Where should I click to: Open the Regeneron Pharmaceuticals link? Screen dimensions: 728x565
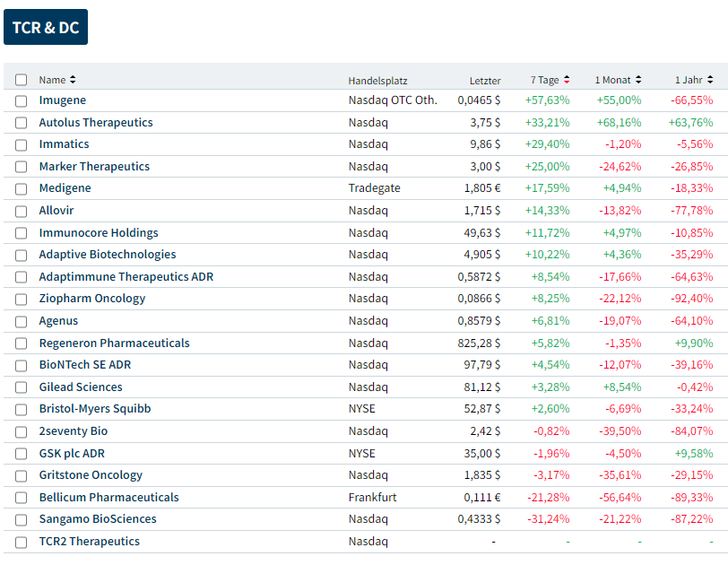coord(114,343)
